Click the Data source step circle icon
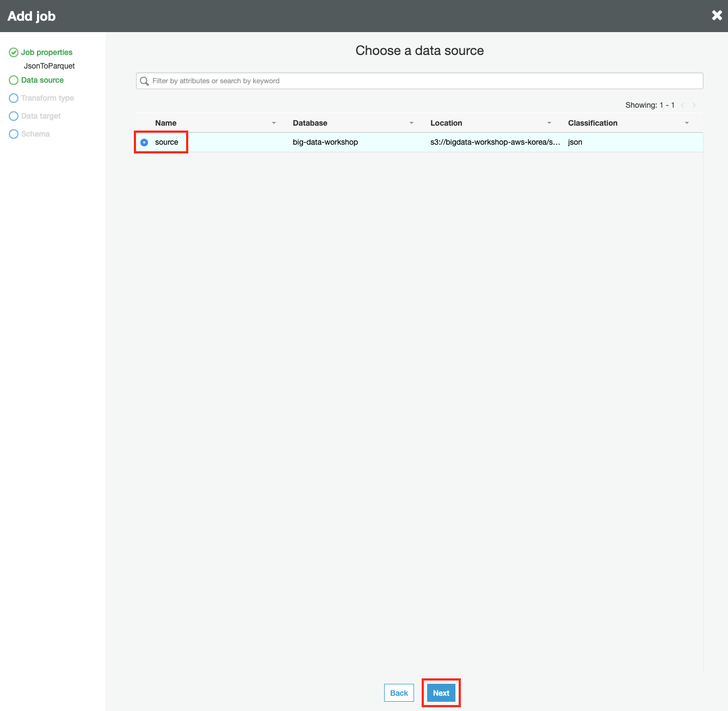Screen dimensions: 728x711 (14, 80)
